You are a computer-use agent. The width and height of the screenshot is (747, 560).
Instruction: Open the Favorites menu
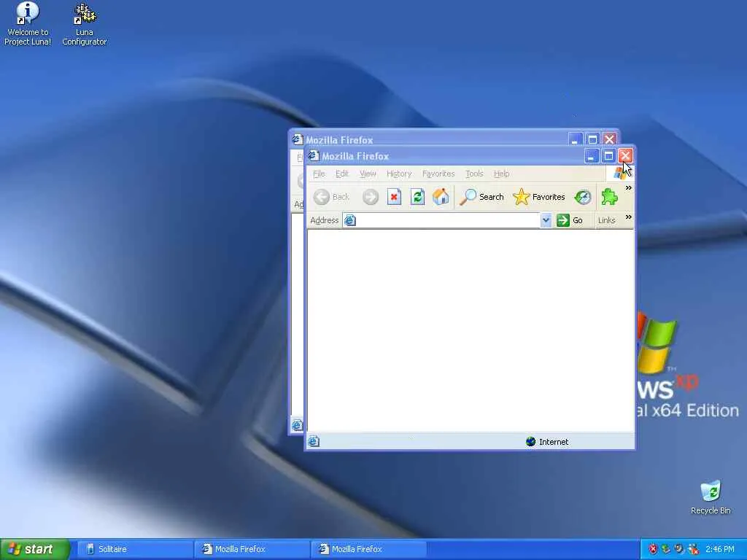coord(438,174)
